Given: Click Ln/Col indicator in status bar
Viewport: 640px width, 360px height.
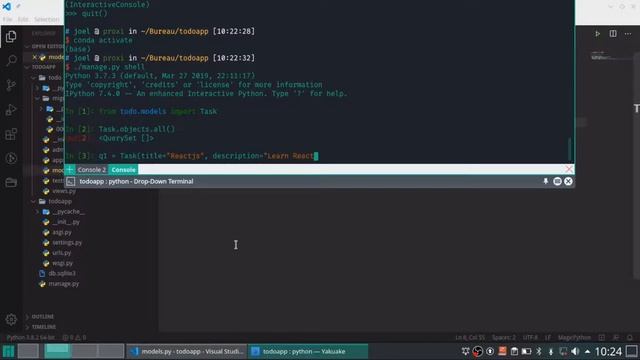Looking at the screenshot, I should (x=470, y=338).
